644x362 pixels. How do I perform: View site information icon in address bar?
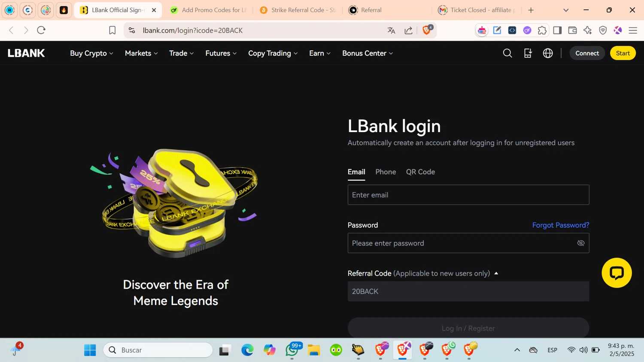tap(132, 30)
